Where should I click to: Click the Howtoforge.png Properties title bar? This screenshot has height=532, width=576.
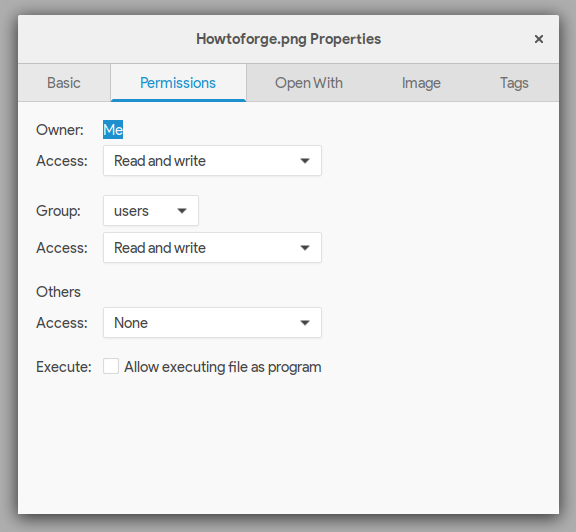coord(288,39)
